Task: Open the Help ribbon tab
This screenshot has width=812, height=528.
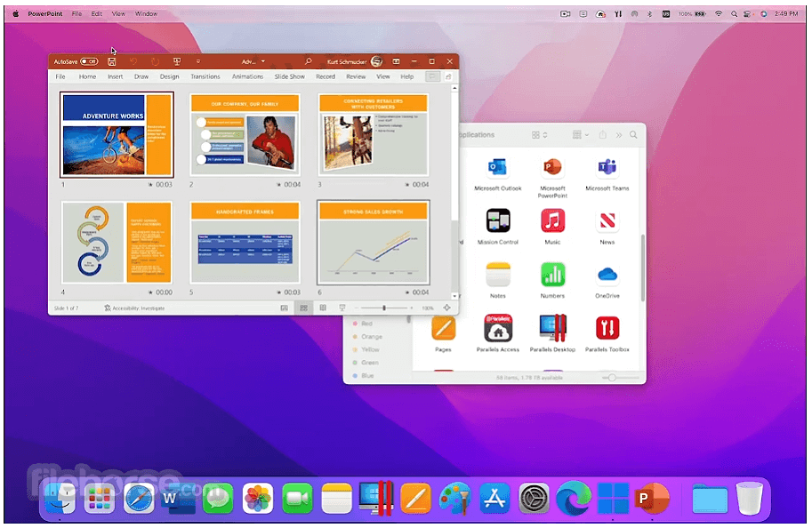Action: coord(407,76)
